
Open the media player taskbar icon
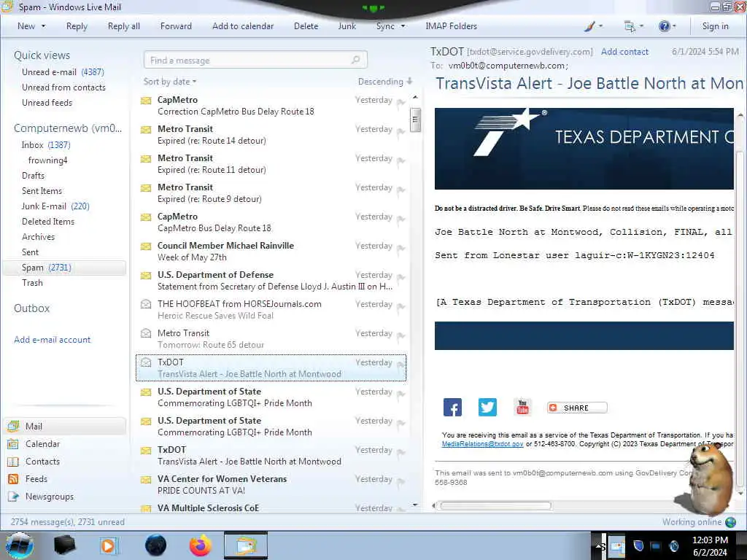pos(109,545)
